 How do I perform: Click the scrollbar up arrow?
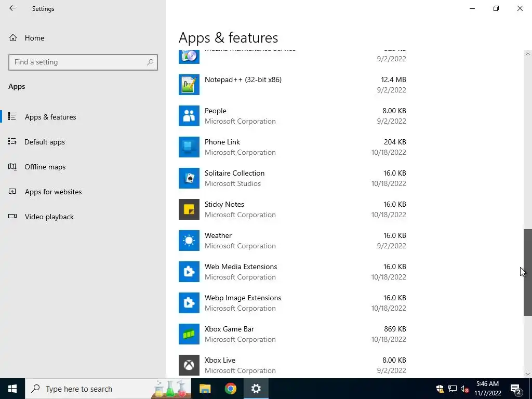[x=528, y=54]
